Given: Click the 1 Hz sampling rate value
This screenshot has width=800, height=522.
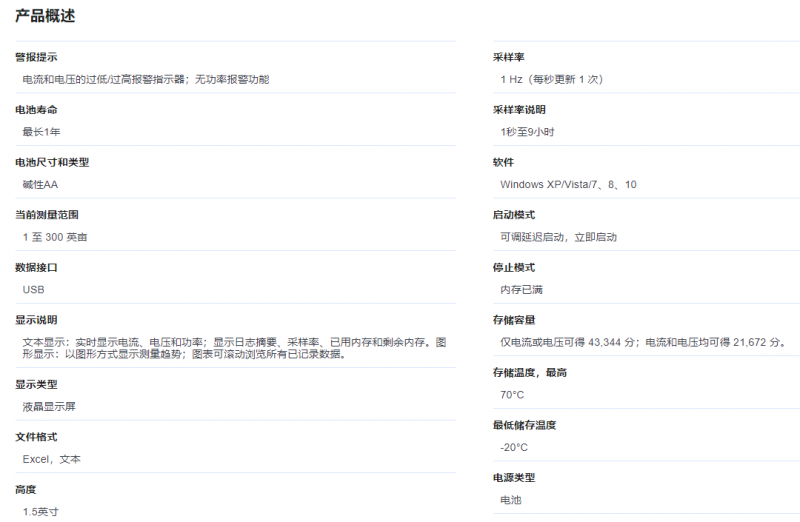Looking at the screenshot, I should click(x=551, y=79).
